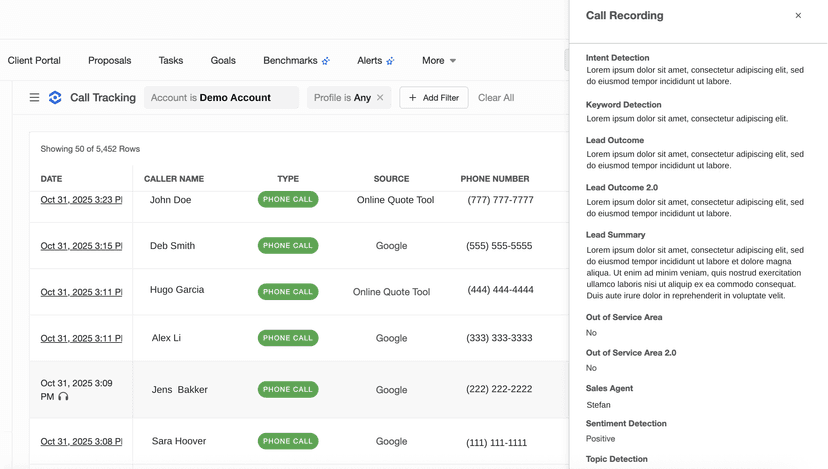Click the PHONE CALL badge for Sara Hoover
Screen dimensions: 828x469
coord(288,441)
